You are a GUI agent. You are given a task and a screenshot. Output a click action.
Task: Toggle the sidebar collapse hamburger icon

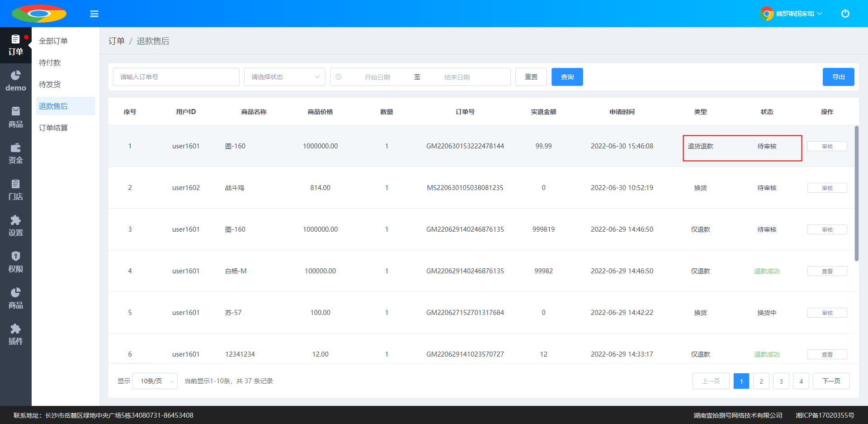coord(94,14)
